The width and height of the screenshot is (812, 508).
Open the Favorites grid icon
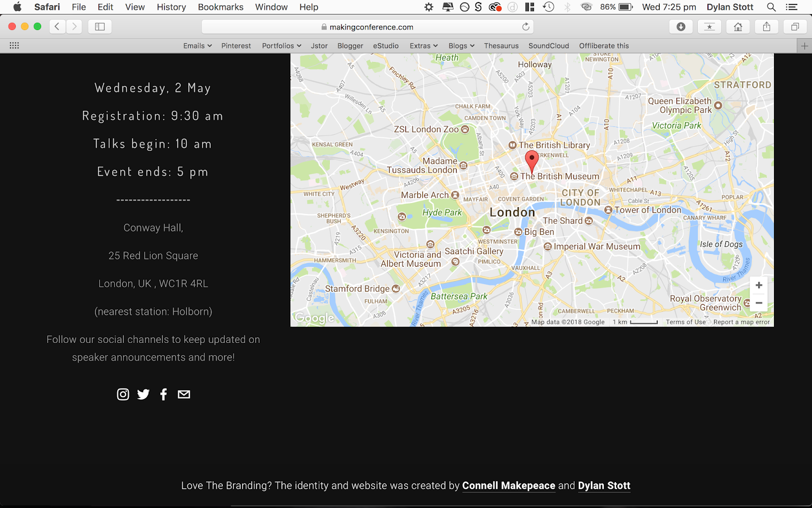pyautogui.click(x=14, y=46)
